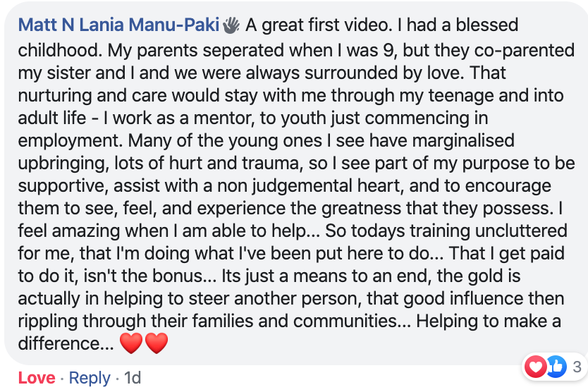Open Matt N Lania Manu-Paki's profile
The image size is (588, 392).
click(x=118, y=25)
